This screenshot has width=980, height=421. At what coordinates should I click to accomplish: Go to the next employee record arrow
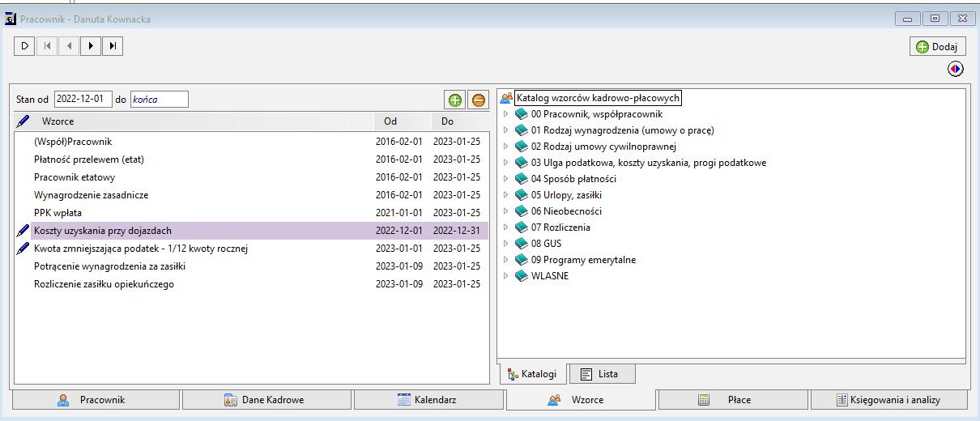coord(90,46)
